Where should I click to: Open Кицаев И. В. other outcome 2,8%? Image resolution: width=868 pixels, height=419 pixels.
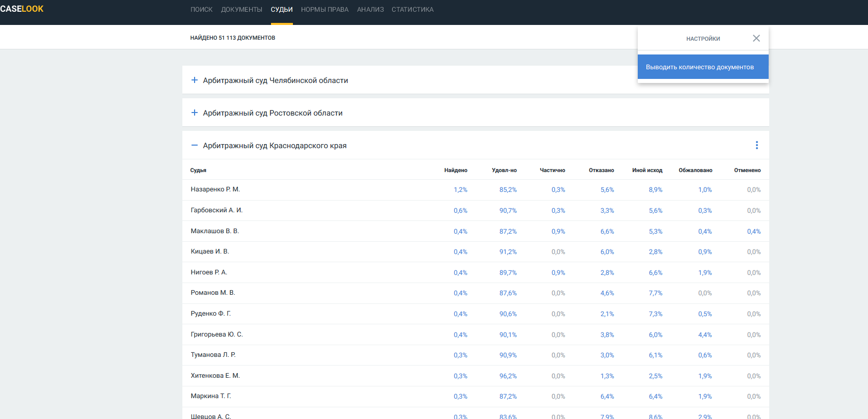[x=656, y=252]
